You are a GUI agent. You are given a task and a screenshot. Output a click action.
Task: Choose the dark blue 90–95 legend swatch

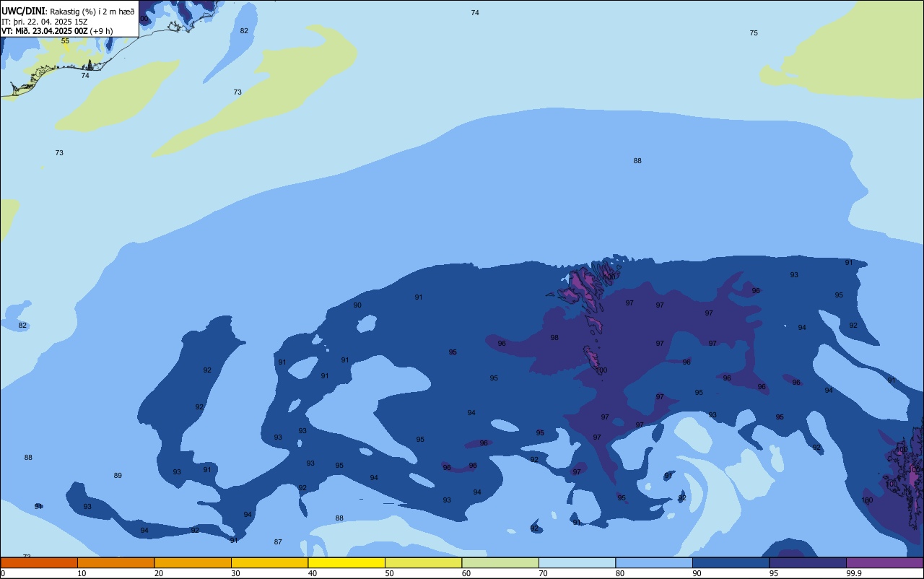click(x=731, y=562)
